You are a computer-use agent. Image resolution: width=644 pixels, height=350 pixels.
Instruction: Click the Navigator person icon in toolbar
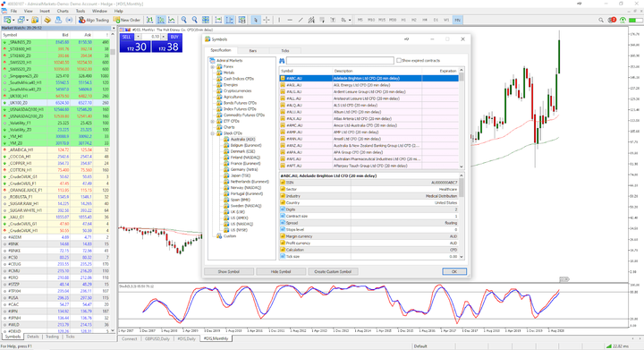[58, 20]
